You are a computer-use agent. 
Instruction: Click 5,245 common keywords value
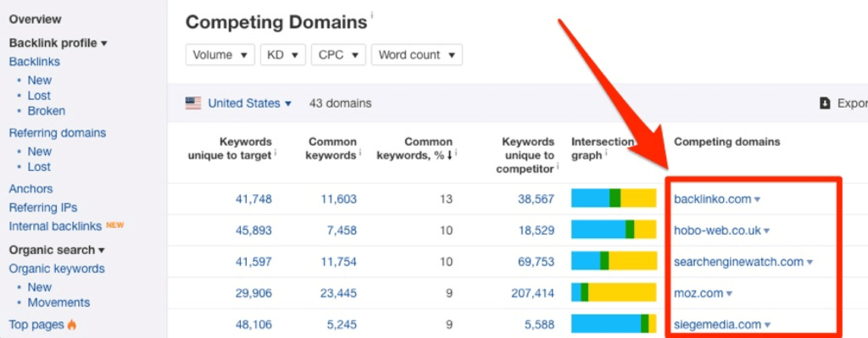tap(342, 324)
